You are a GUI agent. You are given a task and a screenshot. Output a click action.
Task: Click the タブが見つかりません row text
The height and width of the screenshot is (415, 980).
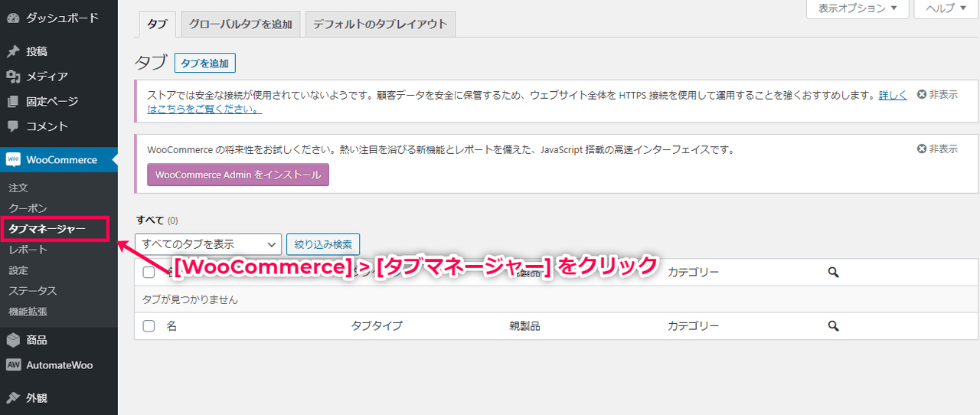click(x=191, y=299)
